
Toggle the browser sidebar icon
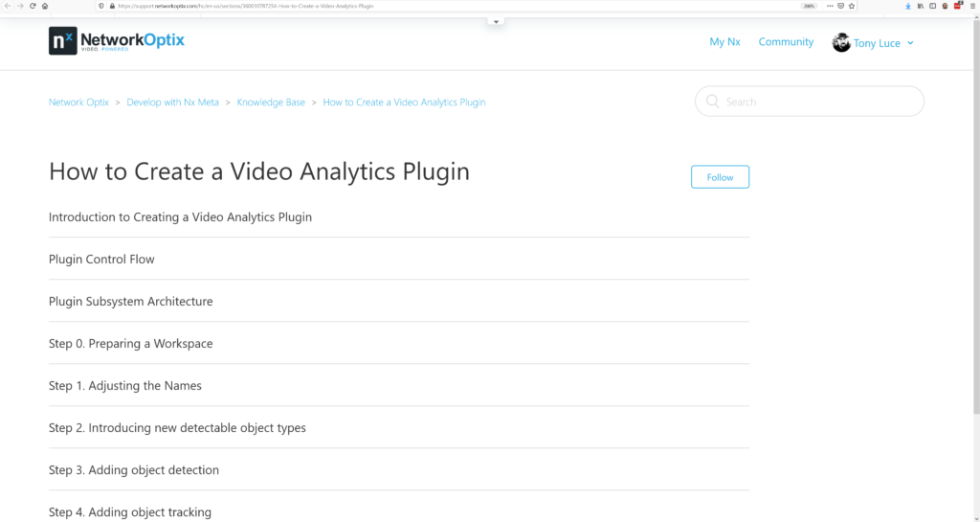[x=932, y=6]
